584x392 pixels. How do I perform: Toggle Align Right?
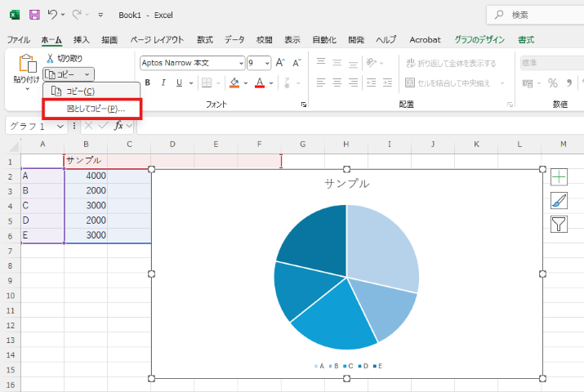[353, 82]
